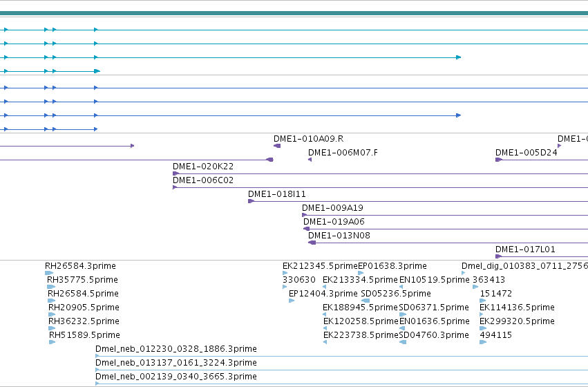This screenshot has width=588, height=387.
Task: Click the EK212345.5prime label
Action: tap(320, 266)
